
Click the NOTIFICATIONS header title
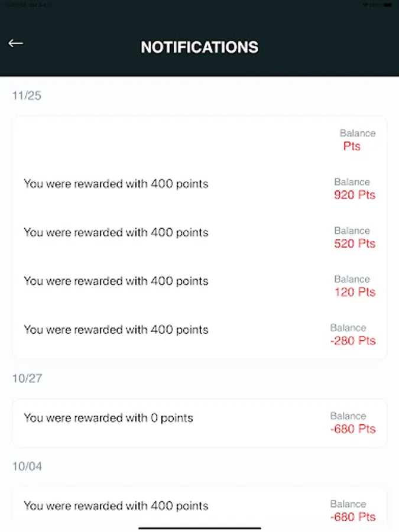click(199, 47)
